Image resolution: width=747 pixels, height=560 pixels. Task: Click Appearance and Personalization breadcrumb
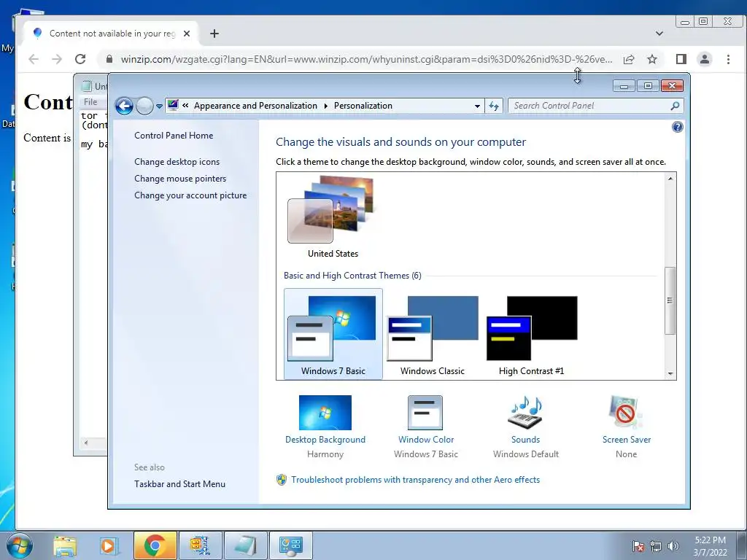255,106
